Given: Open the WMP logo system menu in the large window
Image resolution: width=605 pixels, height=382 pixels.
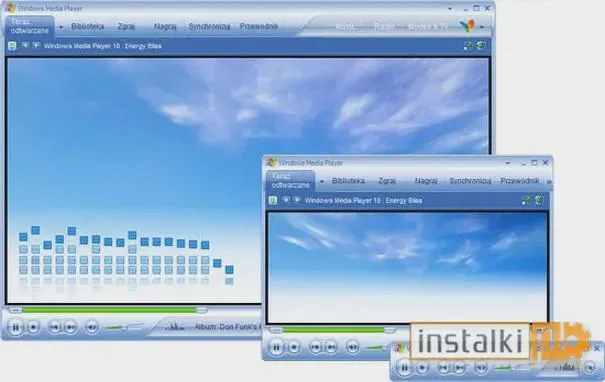Looking at the screenshot, I should point(10,8).
